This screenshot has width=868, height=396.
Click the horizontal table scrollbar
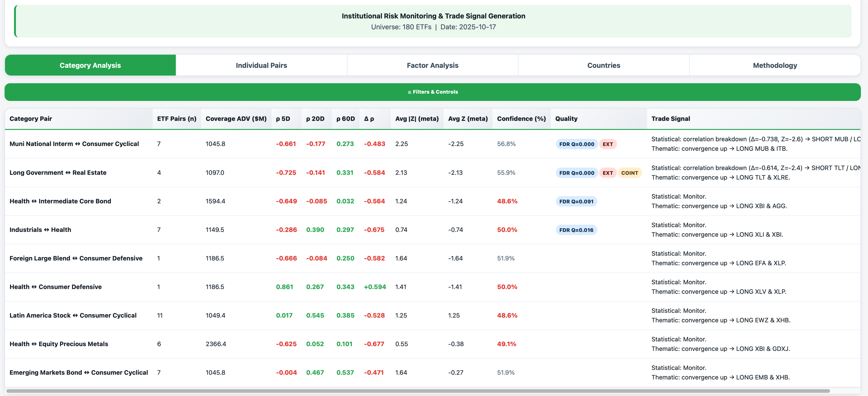click(418, 391)
